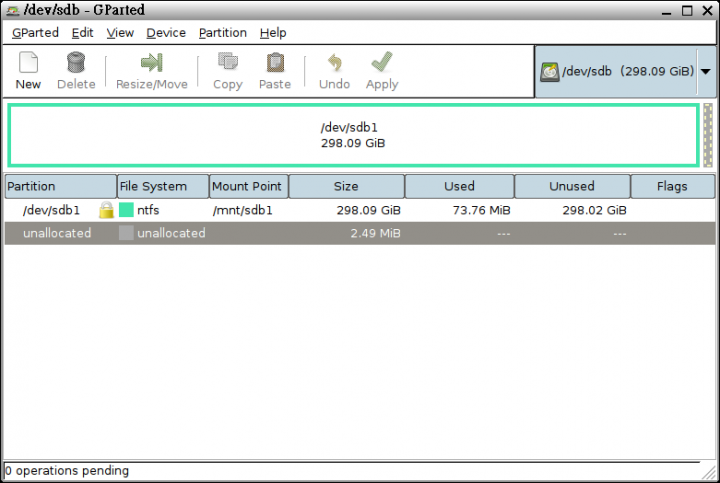Viewport: 720px width, 483px height.
Task: Click the 2.49 MiB unallocated size cell
Action: [375, 233]
